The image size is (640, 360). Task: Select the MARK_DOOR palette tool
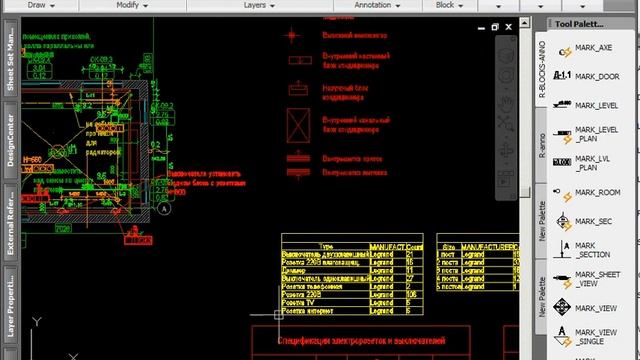586,76
